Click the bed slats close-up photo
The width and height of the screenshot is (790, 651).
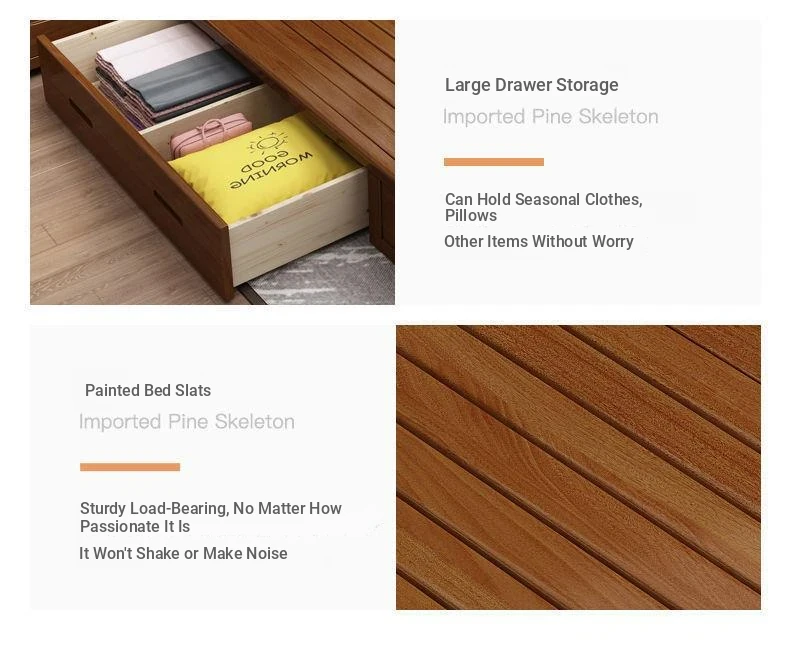tap(578, 467)
